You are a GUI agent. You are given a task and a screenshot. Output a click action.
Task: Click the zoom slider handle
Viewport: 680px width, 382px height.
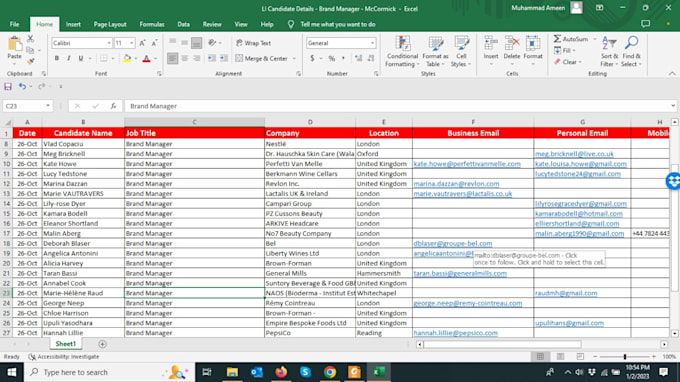(x=625, y=357)
